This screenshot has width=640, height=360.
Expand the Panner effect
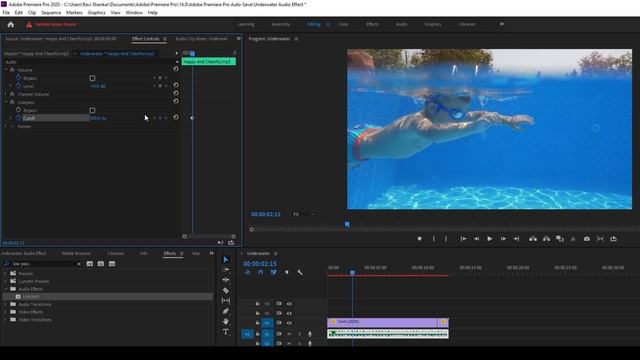[6, 126]
